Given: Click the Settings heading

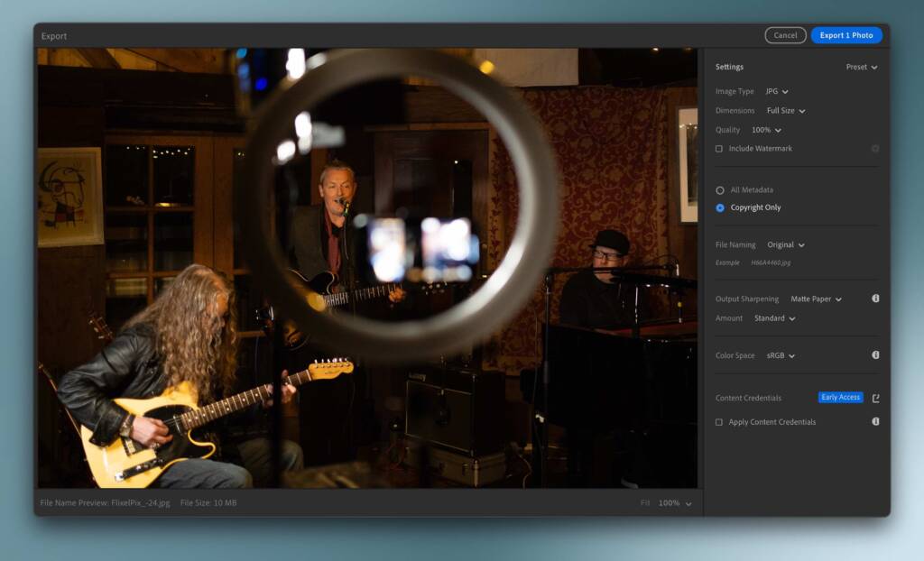Looking at the screenshot, I should pyautogui.click(x=729, y=67).
